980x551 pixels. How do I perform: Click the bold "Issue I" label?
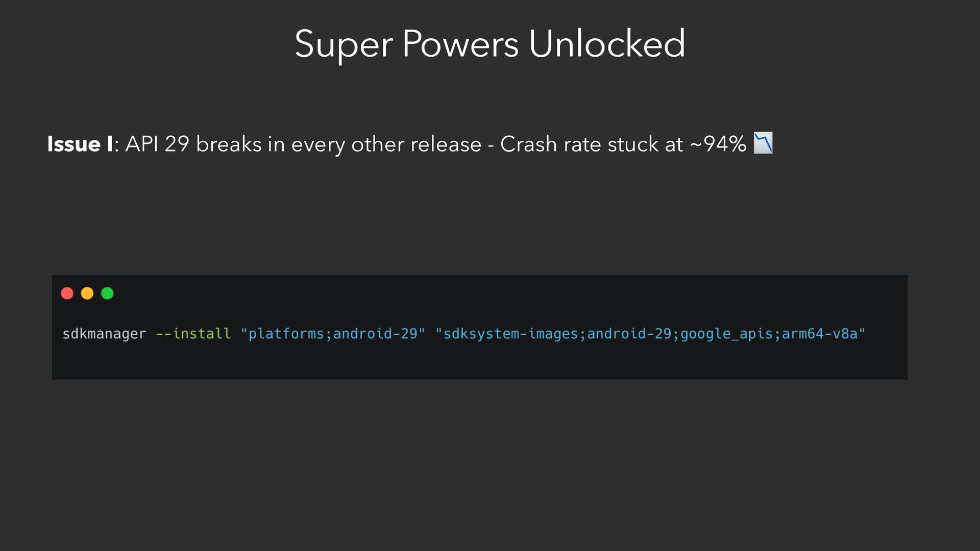[x=80, y=144]
